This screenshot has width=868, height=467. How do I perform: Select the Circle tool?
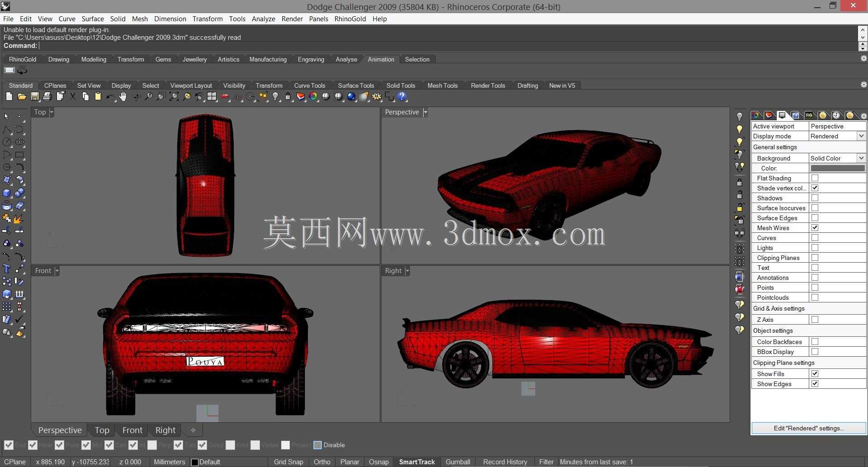coord(7,142)
